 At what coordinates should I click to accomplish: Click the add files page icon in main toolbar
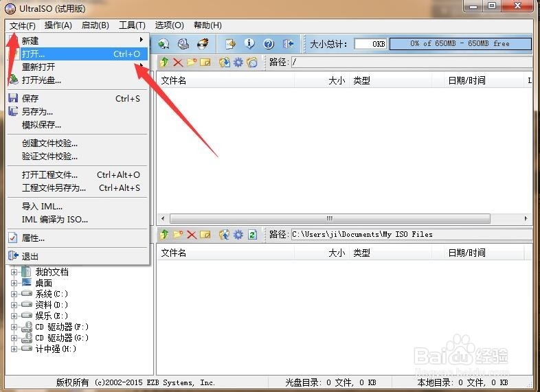(x=230, y=44)
